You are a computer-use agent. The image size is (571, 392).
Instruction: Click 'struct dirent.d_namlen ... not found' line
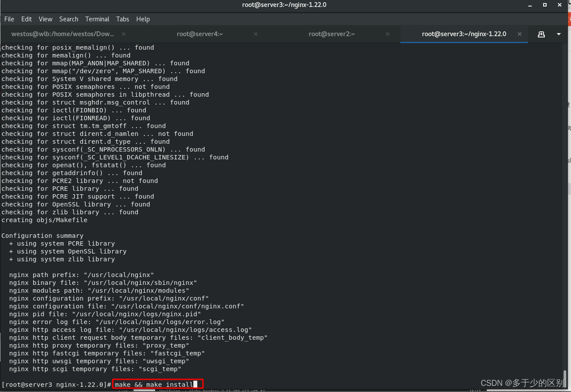point(97,134)
